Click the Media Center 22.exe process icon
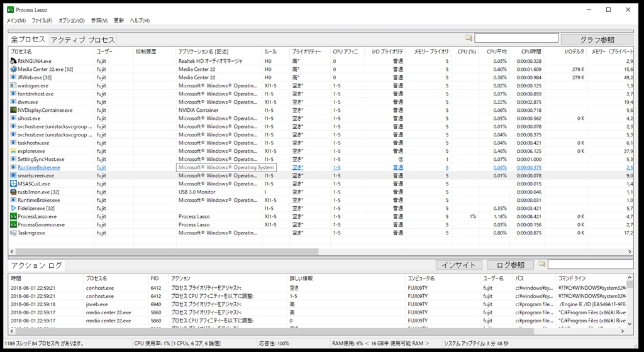 pos(13,69)
